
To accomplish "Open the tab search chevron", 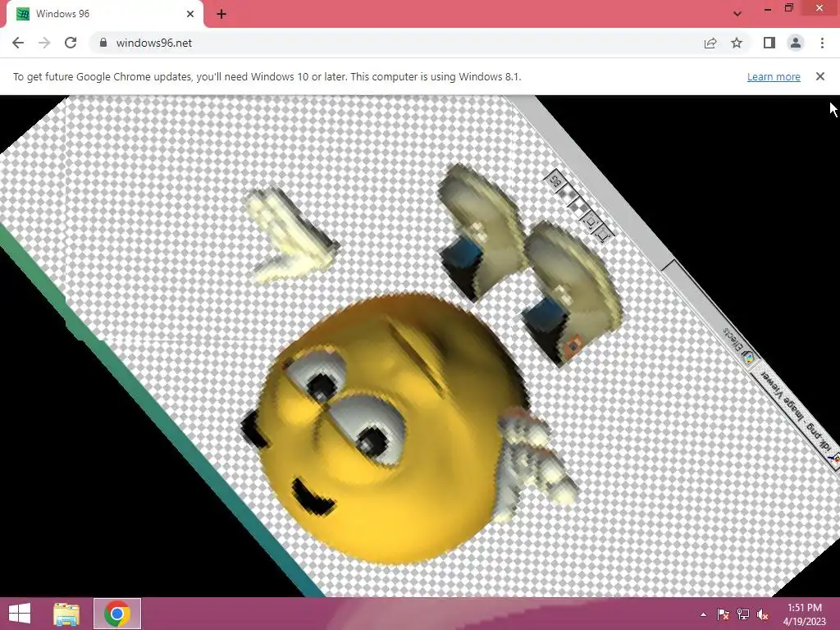I will pos(737,14).
